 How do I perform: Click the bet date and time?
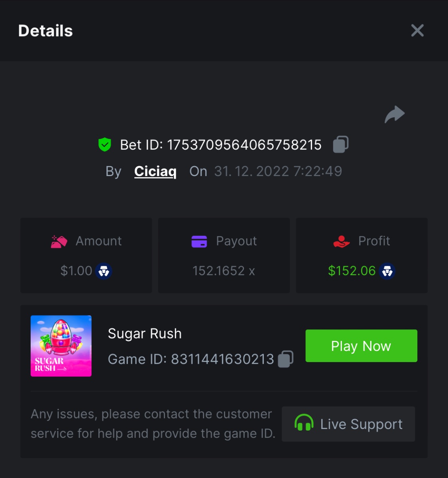coord(278,171)
